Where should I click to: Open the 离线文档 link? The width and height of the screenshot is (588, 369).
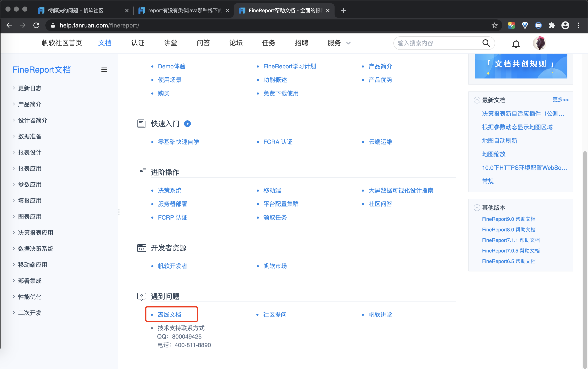tap(169, 314)
